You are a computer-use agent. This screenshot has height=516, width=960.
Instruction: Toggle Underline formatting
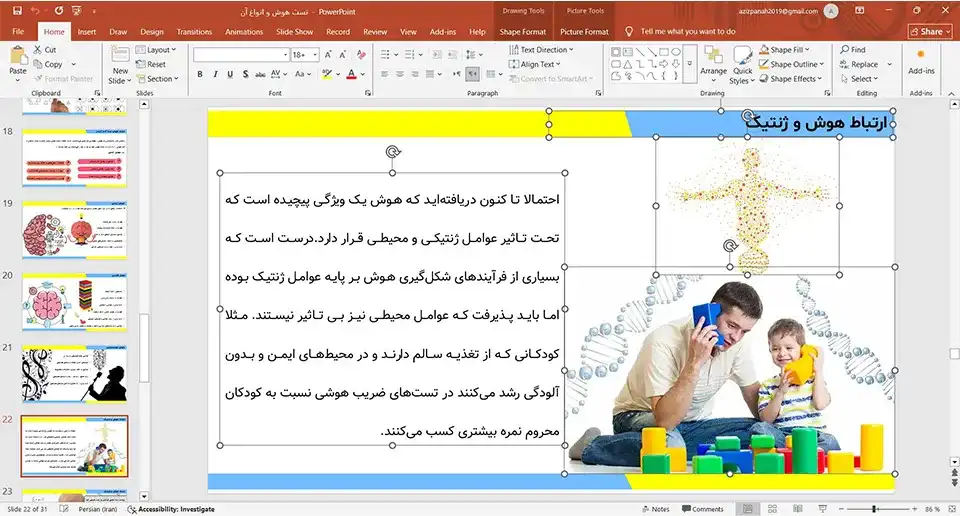coord(230,74)
